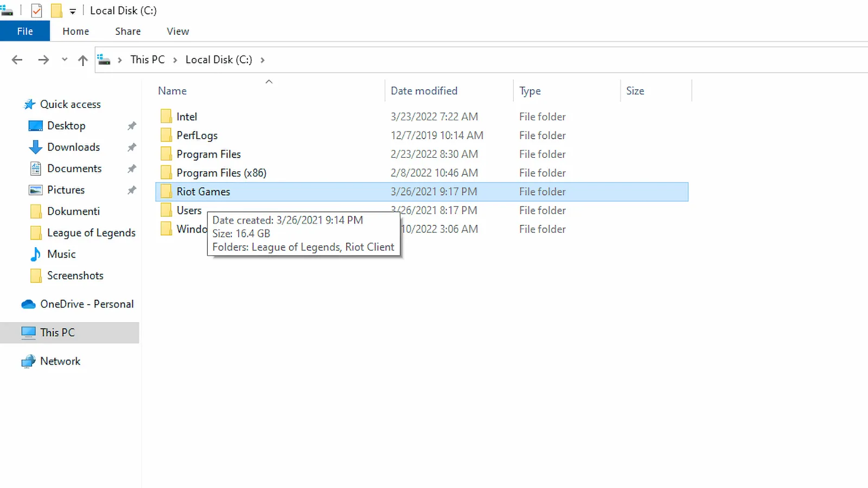868x488 pixels.
Task: Select OneDrive - Personal in the sidebar
Action: [x=87, y=304]
